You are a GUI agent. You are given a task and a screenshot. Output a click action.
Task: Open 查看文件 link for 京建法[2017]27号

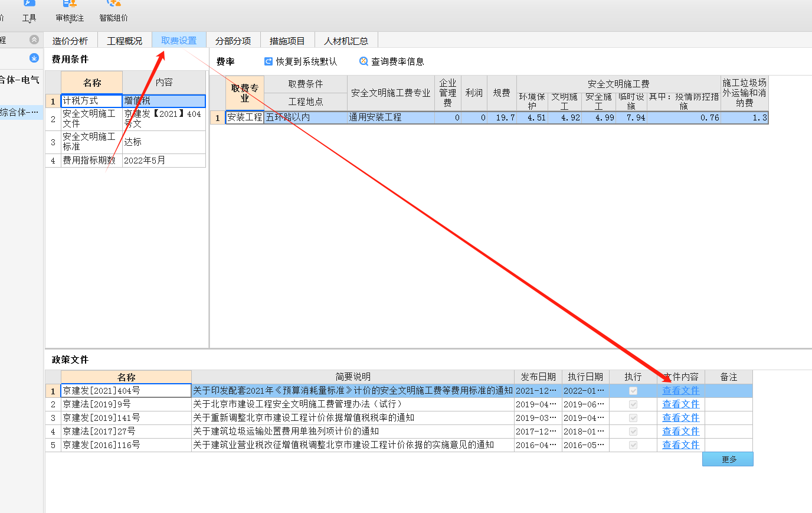pos(680,432)
